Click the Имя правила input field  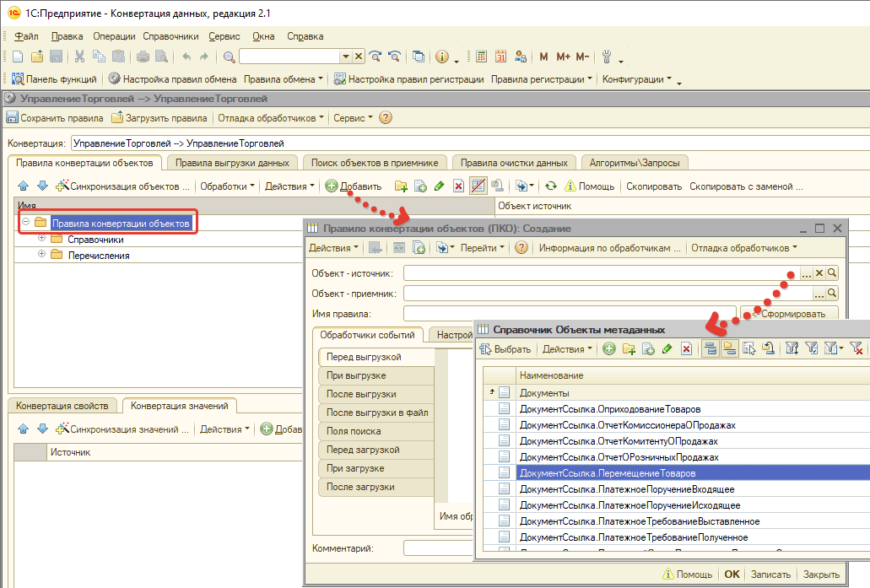coord(570,314)
